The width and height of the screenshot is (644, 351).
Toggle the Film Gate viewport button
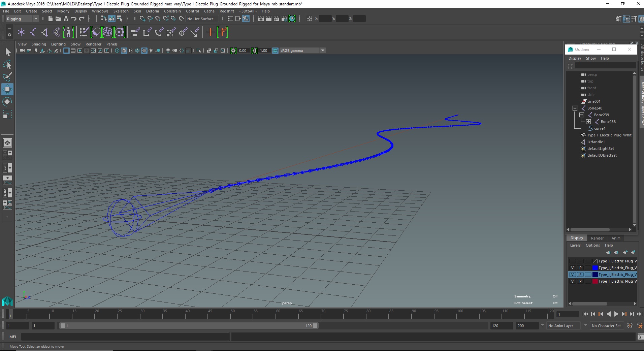73,51
